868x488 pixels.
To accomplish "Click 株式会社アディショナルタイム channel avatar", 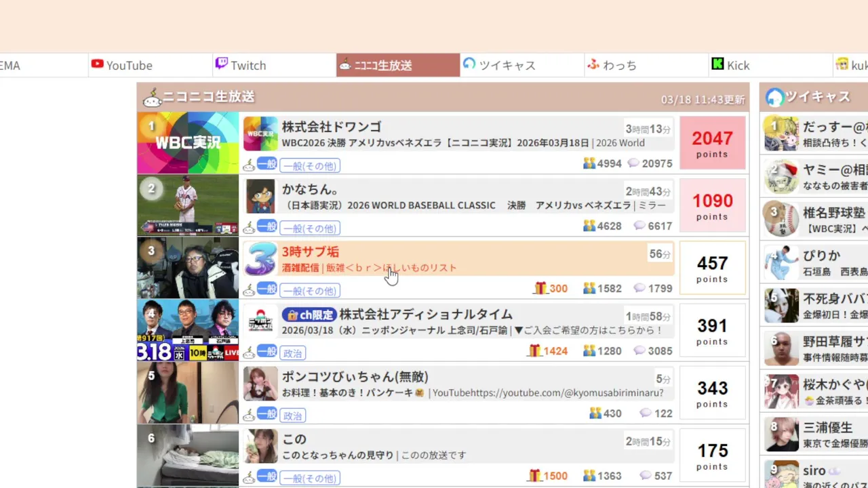I will 260,321.
